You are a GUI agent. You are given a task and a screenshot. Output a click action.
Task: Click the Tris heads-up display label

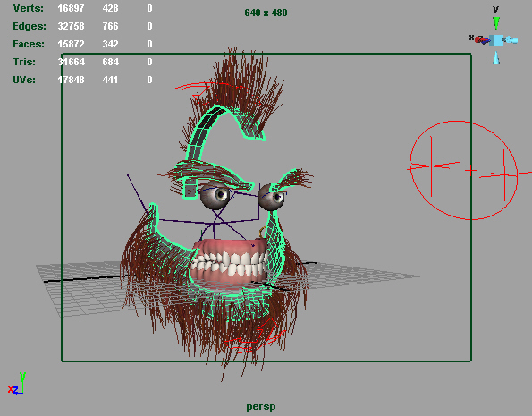[24, 62]
